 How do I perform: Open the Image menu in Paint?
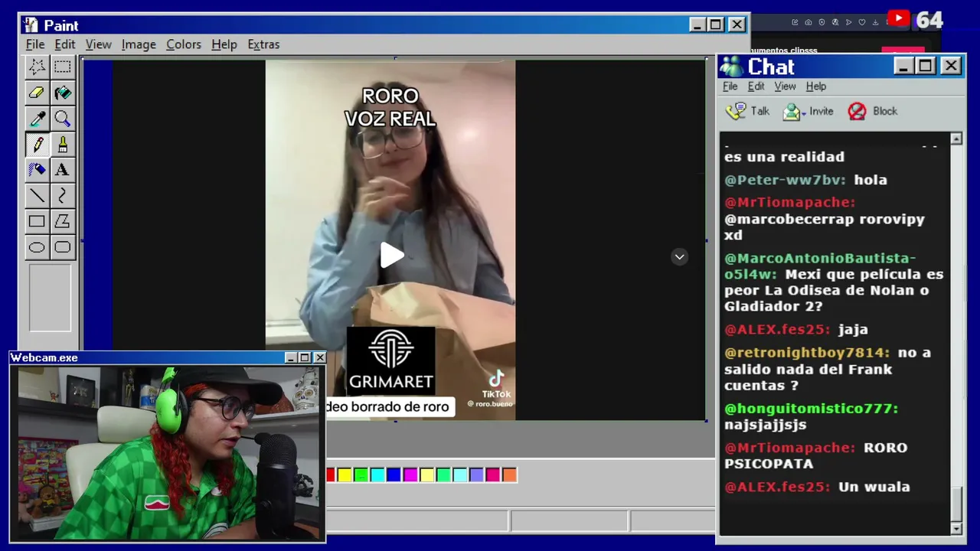tap(139, 44)
